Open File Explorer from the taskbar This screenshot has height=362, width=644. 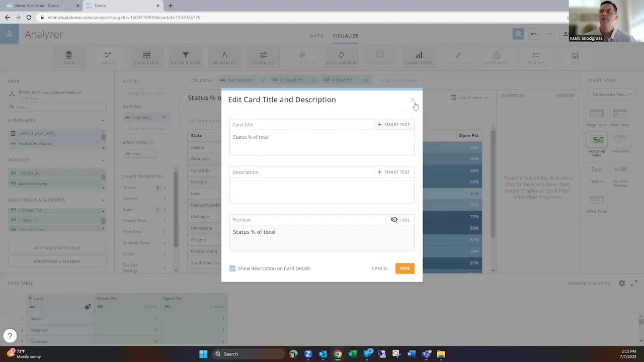coord(441,354)
